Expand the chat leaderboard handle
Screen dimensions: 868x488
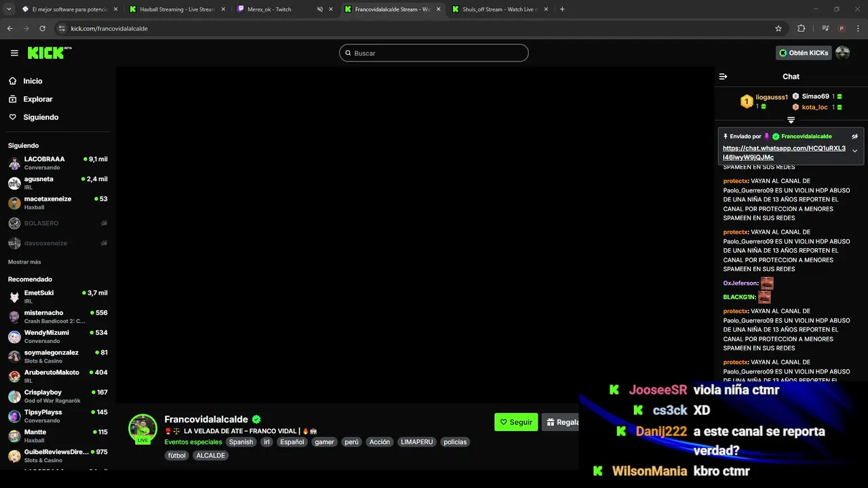[791, 120]
